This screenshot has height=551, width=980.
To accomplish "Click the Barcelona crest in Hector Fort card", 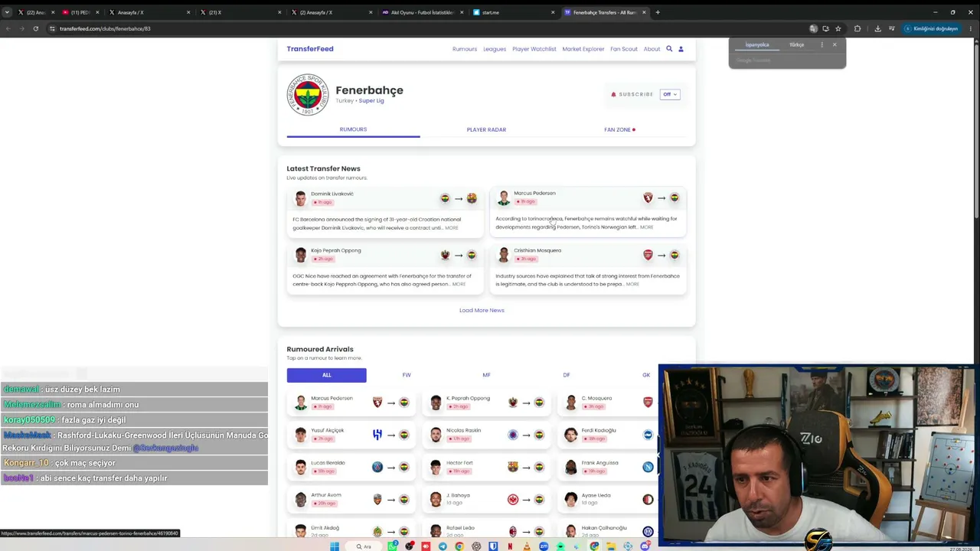I will pos(513,467).
